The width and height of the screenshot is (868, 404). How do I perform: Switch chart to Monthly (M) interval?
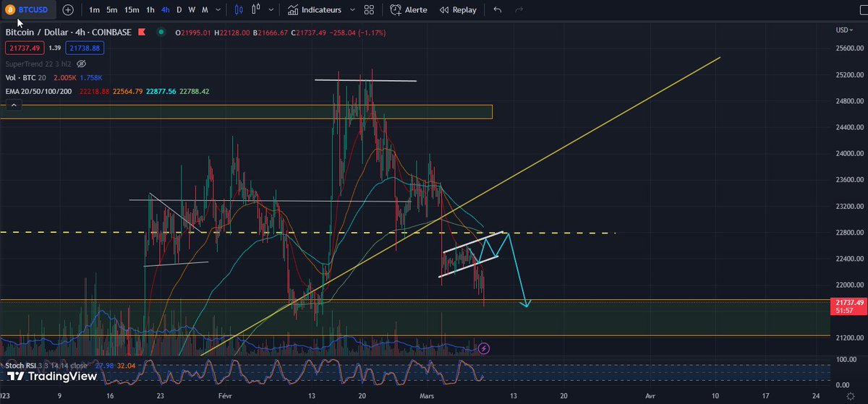[x=205, y=10]
